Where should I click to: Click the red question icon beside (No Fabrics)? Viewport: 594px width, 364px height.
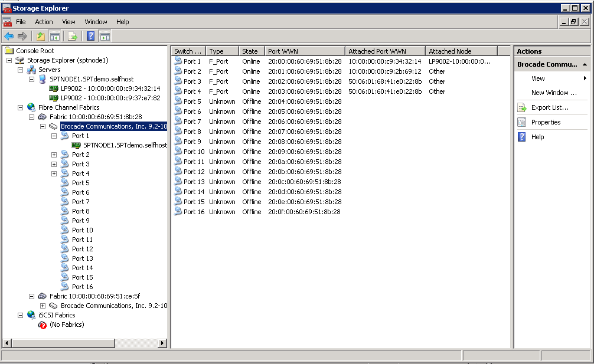pyautogui.click(x=43, y=324)
